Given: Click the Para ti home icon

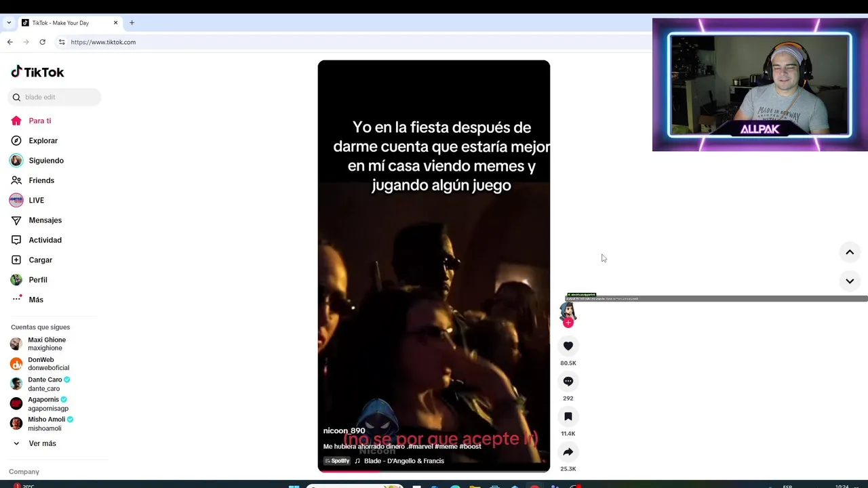Looking at the screenshot, I should [16, 121].
